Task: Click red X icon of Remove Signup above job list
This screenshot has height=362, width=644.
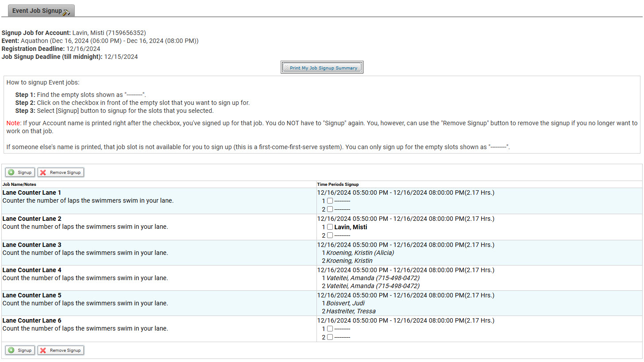Action: point(43,172)
